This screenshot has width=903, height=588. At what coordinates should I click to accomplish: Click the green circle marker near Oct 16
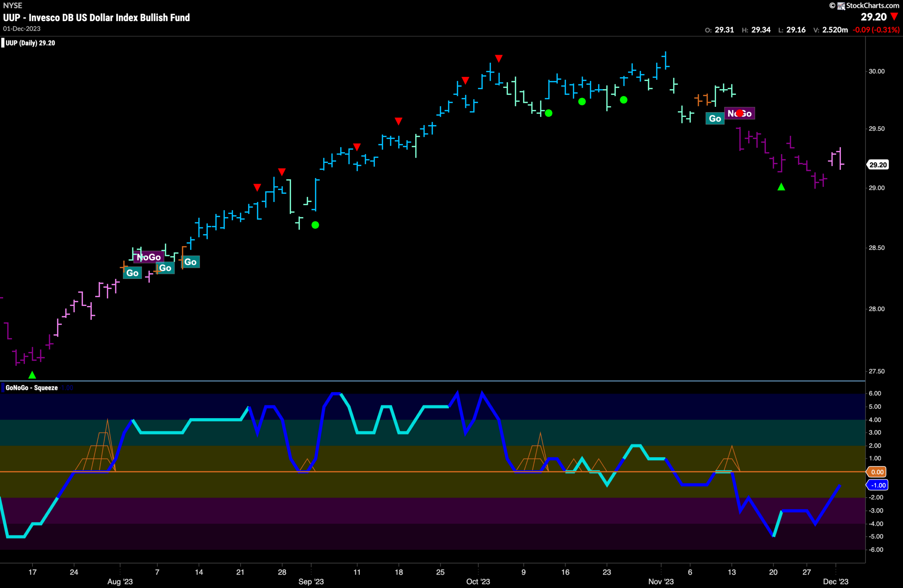click(x=582, y=102)
